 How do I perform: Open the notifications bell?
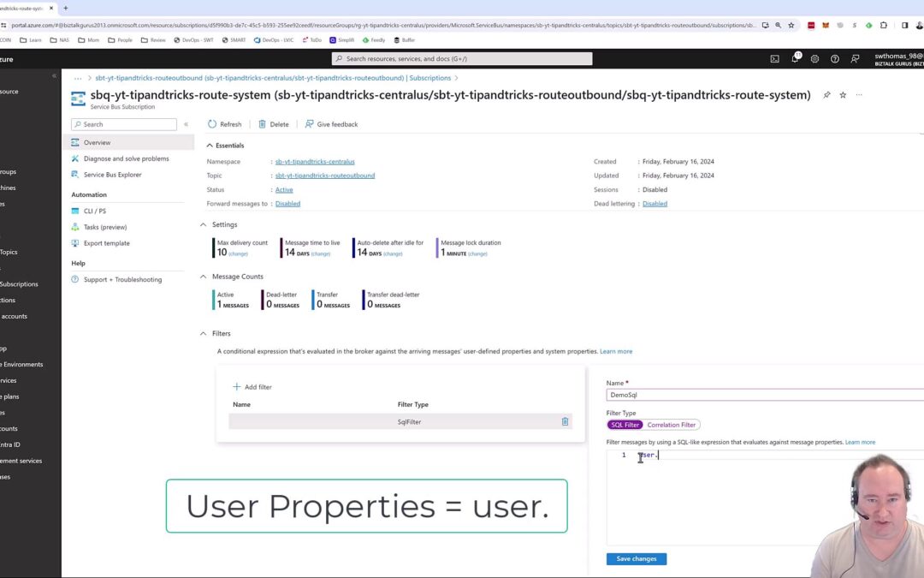pos(795,58)
